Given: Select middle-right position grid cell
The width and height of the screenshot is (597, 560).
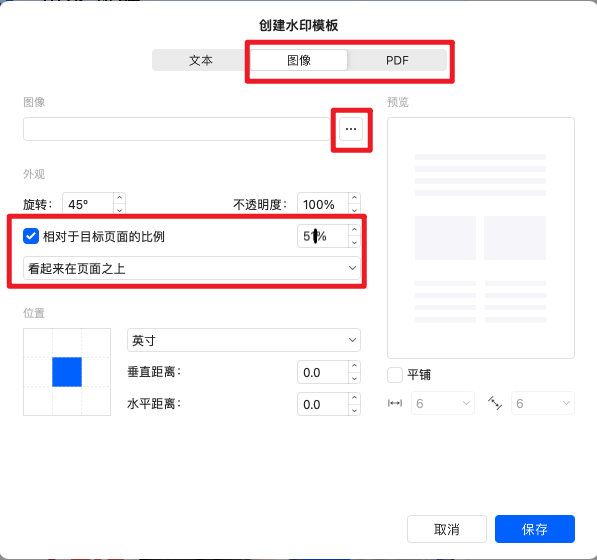Looking at the screenshot, I should pos(96,372).
